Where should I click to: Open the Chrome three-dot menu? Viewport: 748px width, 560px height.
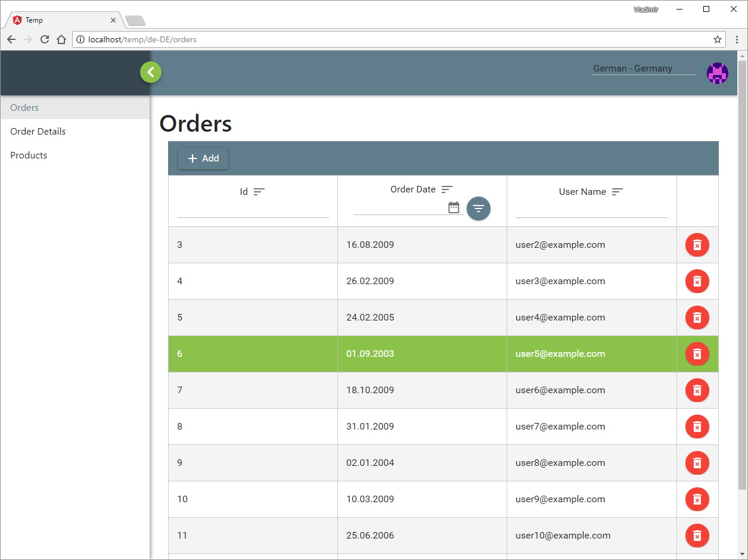(x=737, y=39)
